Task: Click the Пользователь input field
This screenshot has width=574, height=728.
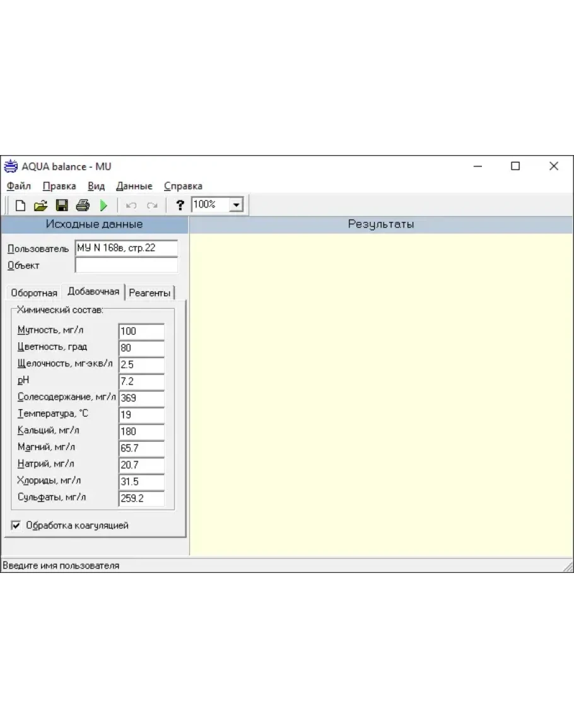Action: tap(126, 248)
